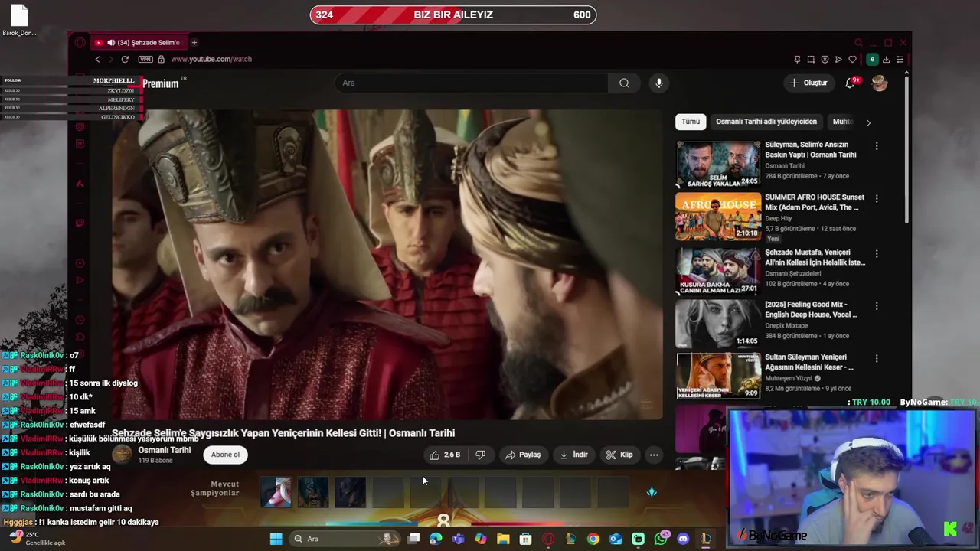Open 'SUMMER AFRO HOUSE Sunset Mix' title
The width and height of the screenshot is (980, 551).
815,202
